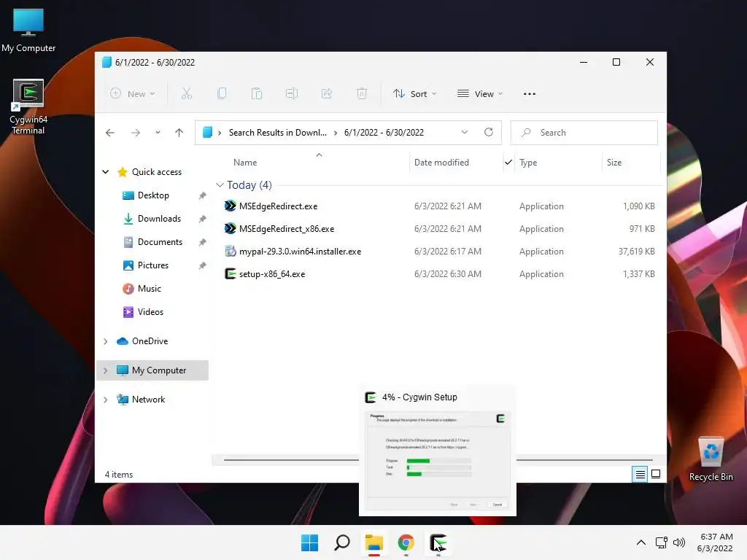Click the Copy icon in toolbar
Screen dimensions: 747x560
click(222, 94)
